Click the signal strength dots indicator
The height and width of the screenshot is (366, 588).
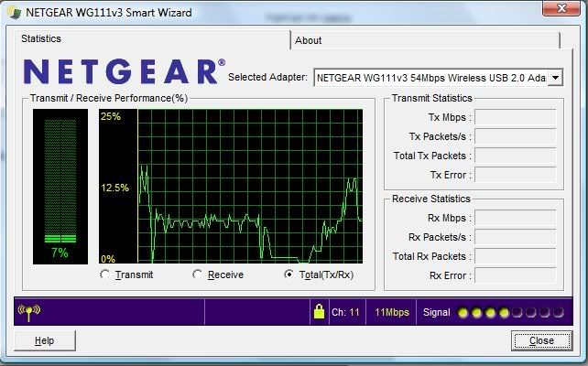pos(511,312)
